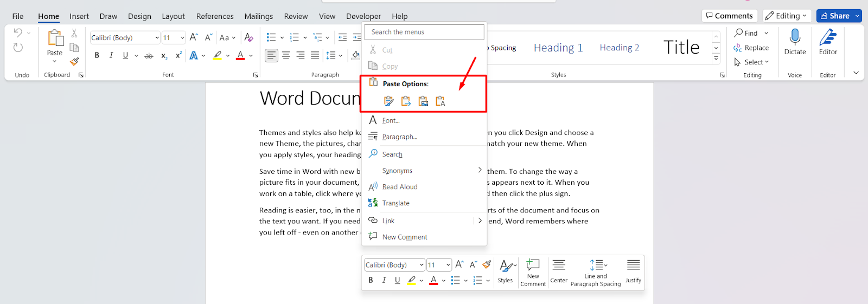Open the ribbon font size dropdown
868x304 pixels.
(x=182, y=37)
